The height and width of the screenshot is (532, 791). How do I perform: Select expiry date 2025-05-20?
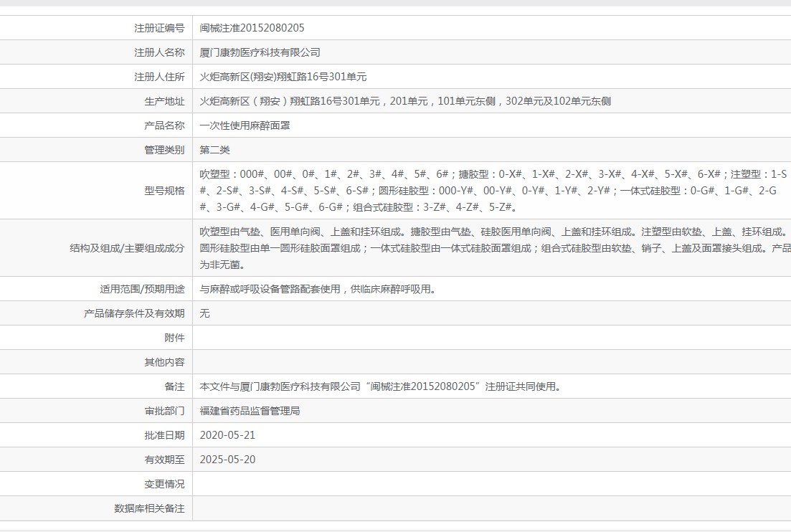[x=227, y=460]
